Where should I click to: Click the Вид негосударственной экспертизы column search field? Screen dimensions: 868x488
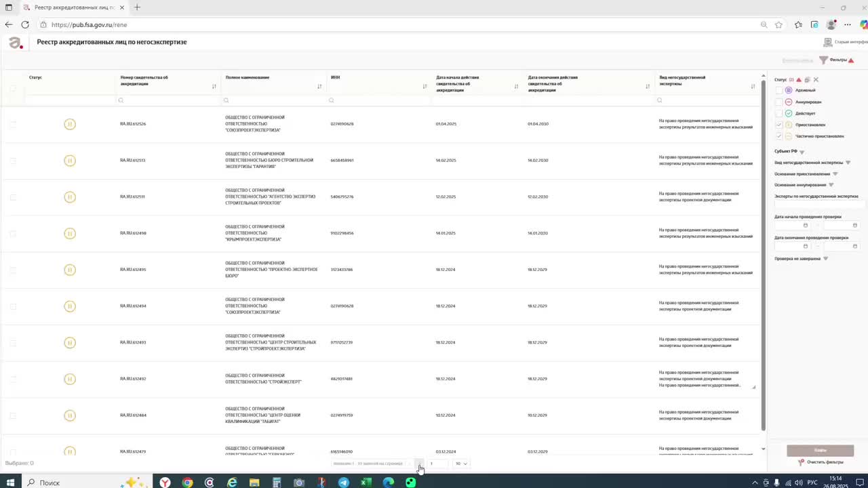[707, 100]
